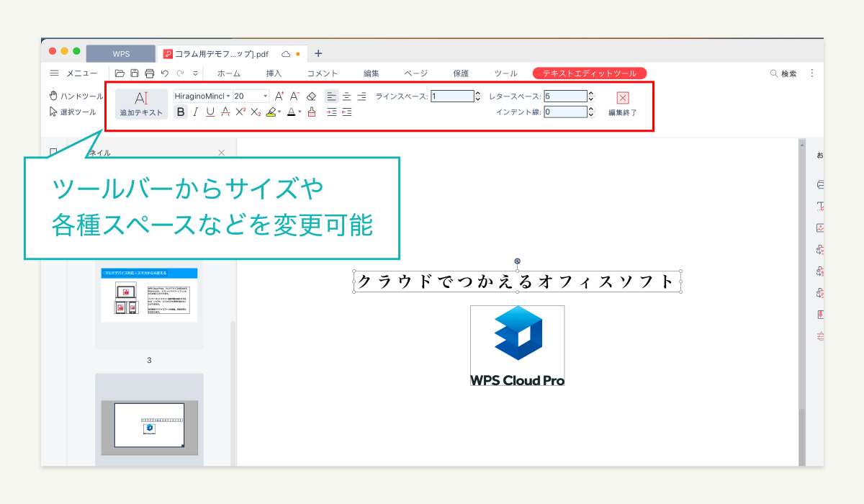Open the text highlight color tool
The image size is (864, 504).
point(271,112)
